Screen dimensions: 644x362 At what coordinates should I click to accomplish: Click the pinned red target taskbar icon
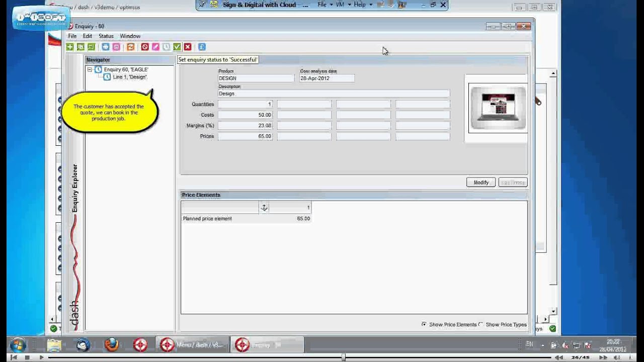click(x=140, y=345)
